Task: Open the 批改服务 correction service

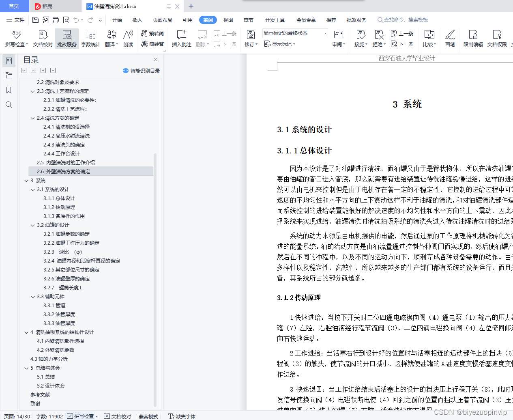Action: point(67,39)
